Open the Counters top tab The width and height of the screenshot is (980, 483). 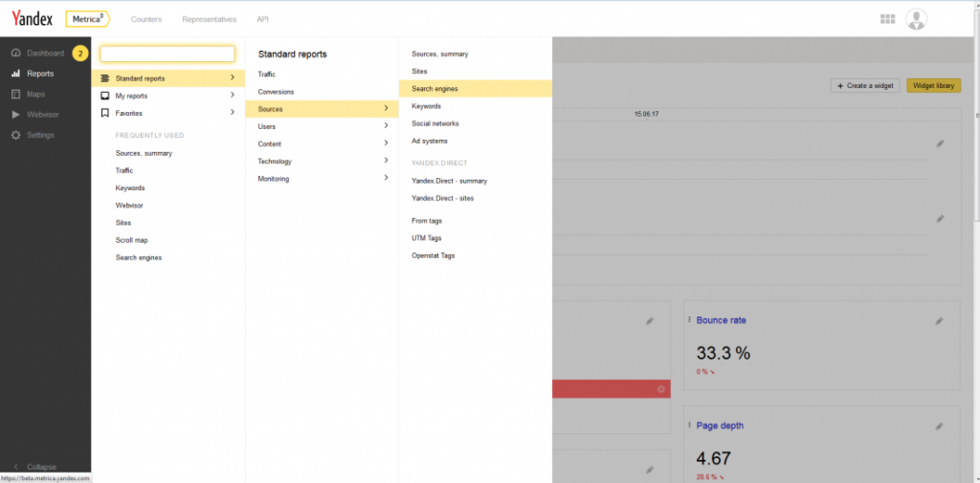(x=146, y=19)
